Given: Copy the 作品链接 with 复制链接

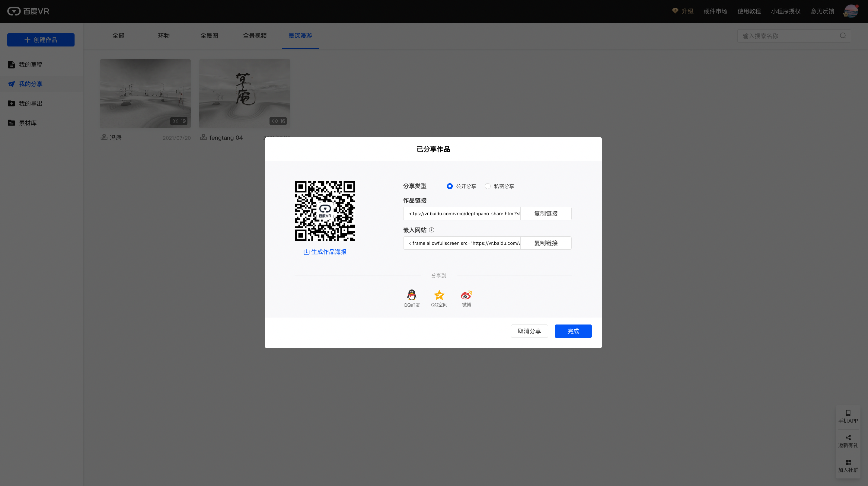Looking at the screenshot, I should [546, 214].
